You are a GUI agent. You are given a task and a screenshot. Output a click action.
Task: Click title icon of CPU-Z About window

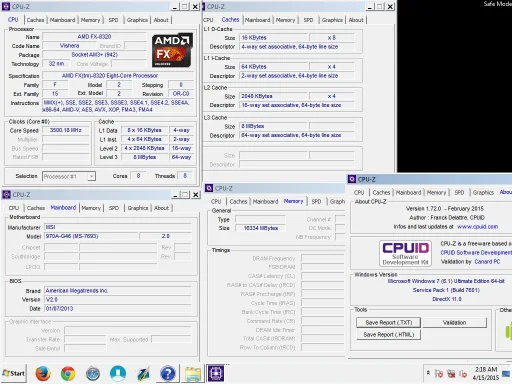[352, 179]
